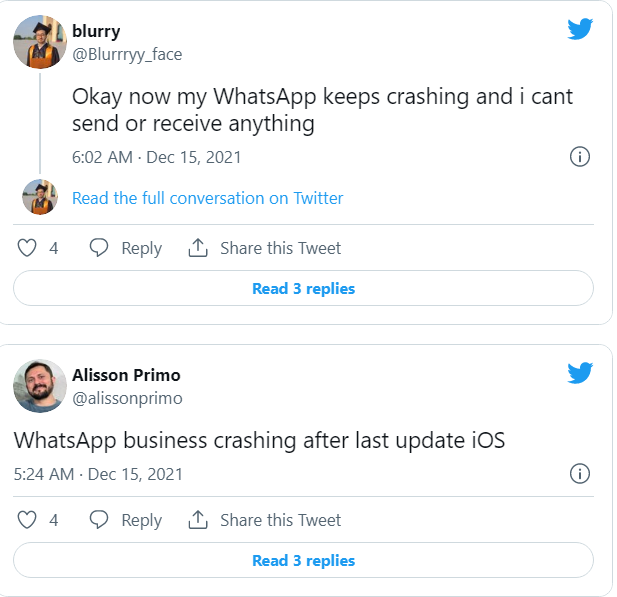Viewport: 617px width, 597px height.
Task: Click small blurry avatar beside full conversation link
Action: (40, 198)
